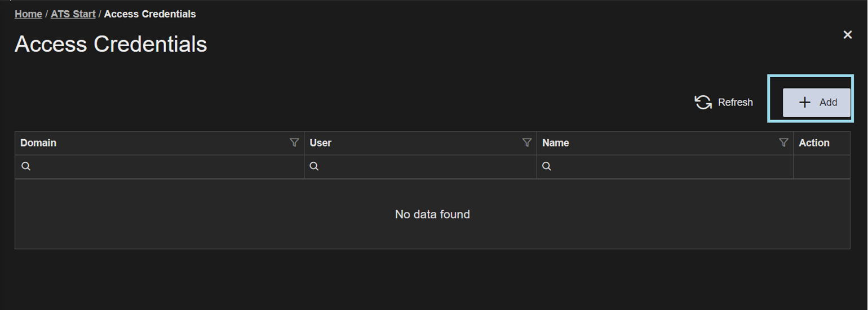The image size is (868, 310).
Task: Open the Domain column filter funnel
Action: tap(294, 143)
